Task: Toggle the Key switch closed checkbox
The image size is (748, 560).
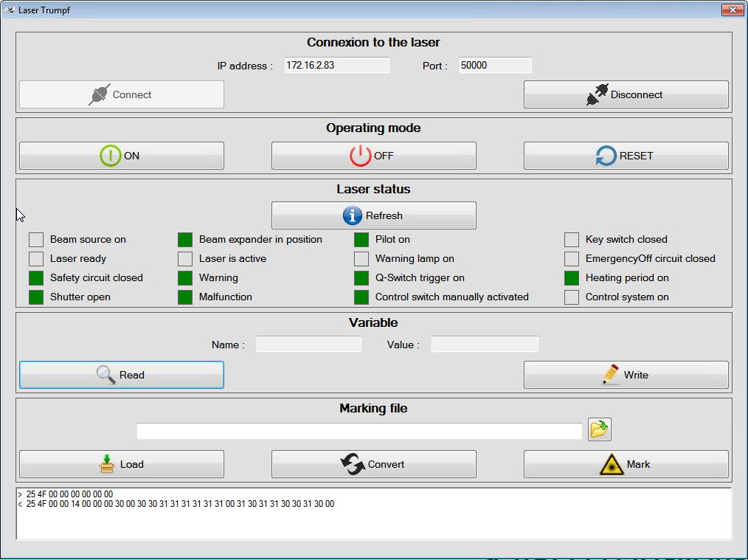Action: (x=572, y=240)
